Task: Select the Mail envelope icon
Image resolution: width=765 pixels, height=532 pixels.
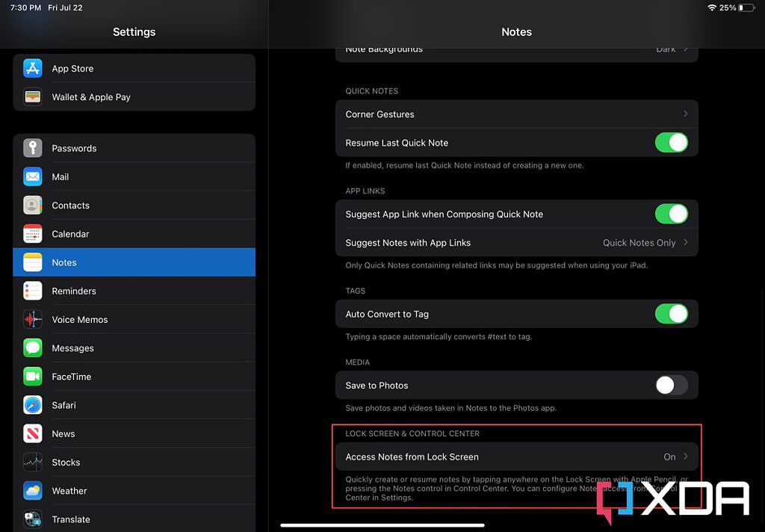Action: (32, 177)
